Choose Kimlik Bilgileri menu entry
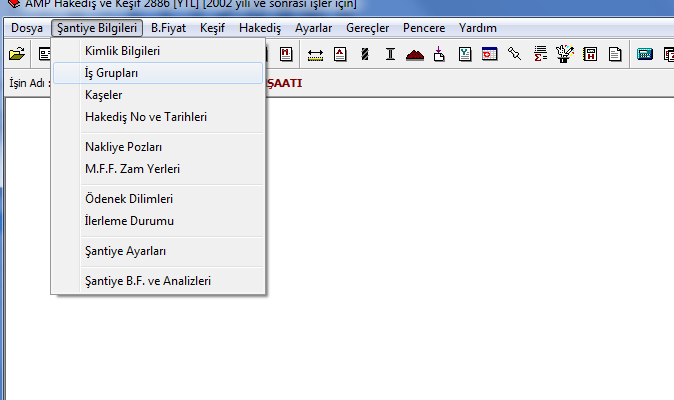This screenshot has width=674, height=400. (122, 51)
